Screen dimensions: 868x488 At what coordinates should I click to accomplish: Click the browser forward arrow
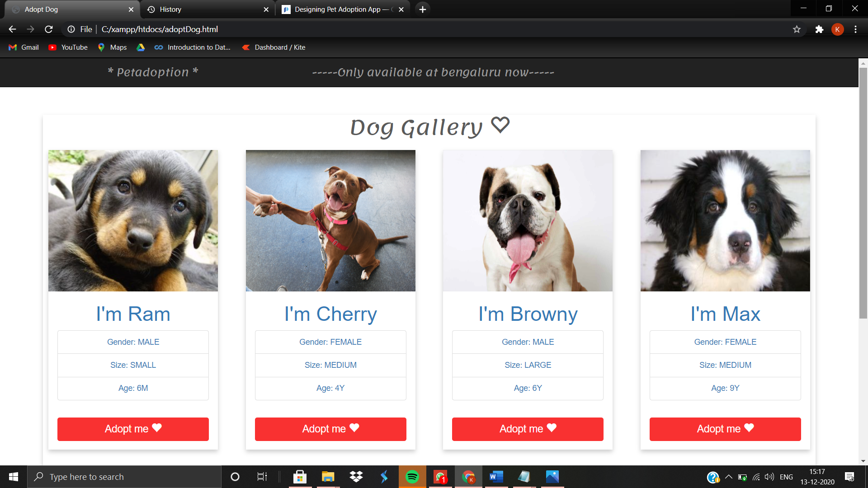point(30,29)
